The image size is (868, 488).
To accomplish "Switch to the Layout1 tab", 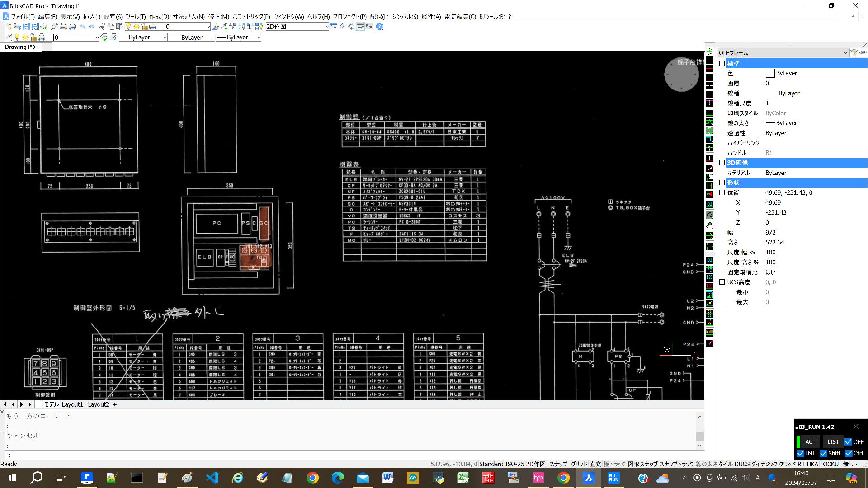I will pos(72,404).
